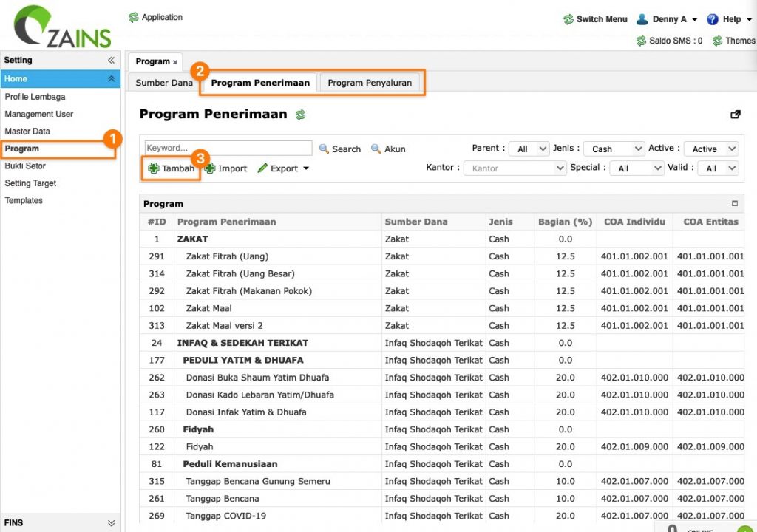
Task: Open panel in new window icon
Action: point(736,115)
